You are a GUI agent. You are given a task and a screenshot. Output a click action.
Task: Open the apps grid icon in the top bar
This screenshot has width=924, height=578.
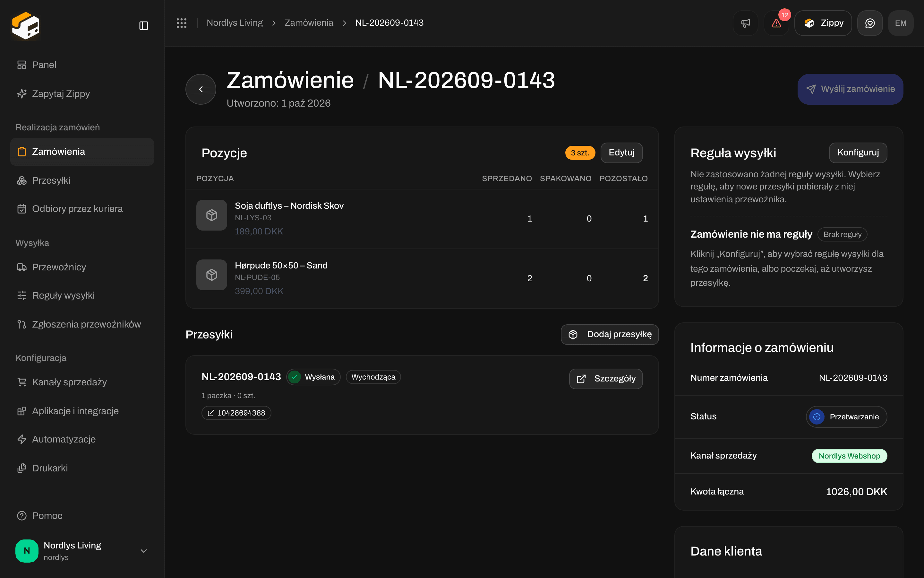tap(181, 23)
